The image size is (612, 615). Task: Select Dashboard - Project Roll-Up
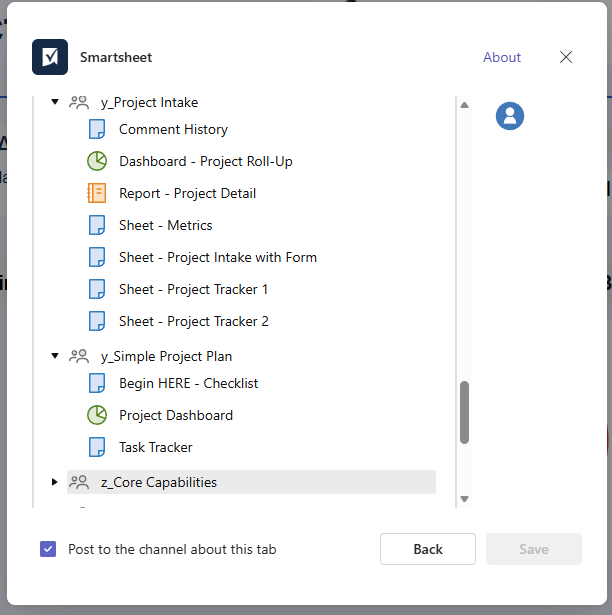coord(206,161)
